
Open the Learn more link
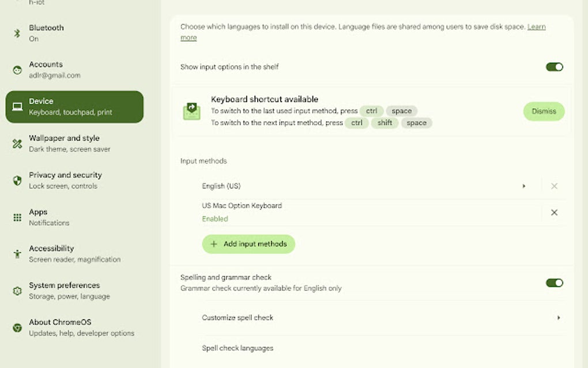tap(536, 26)
